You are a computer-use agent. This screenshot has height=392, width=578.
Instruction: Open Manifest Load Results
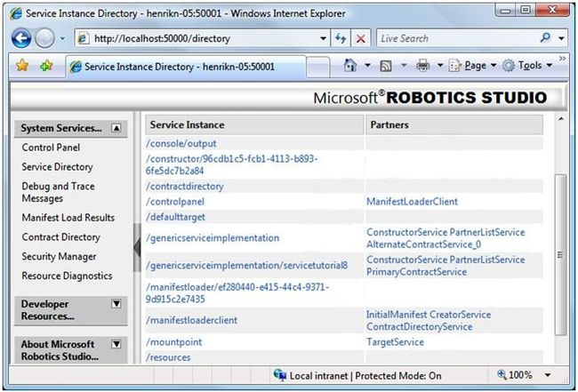(x=68, y=218)
